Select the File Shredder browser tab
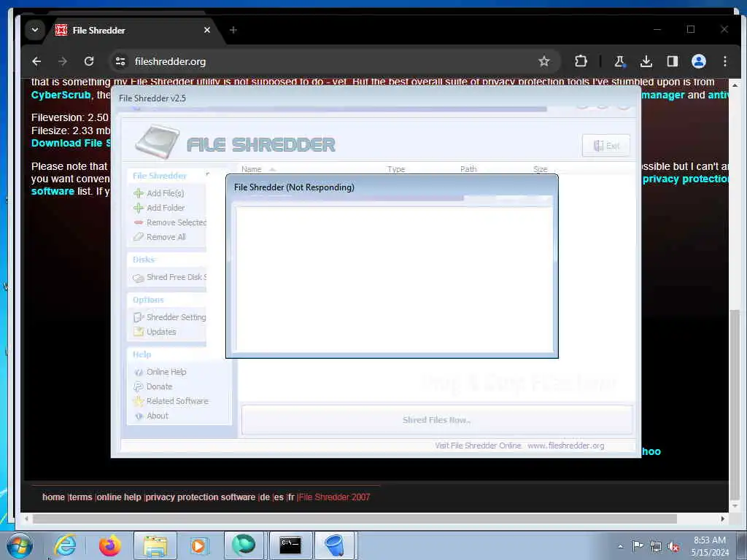747x560 pixels. pyautogui.click(x=131, y=30)
